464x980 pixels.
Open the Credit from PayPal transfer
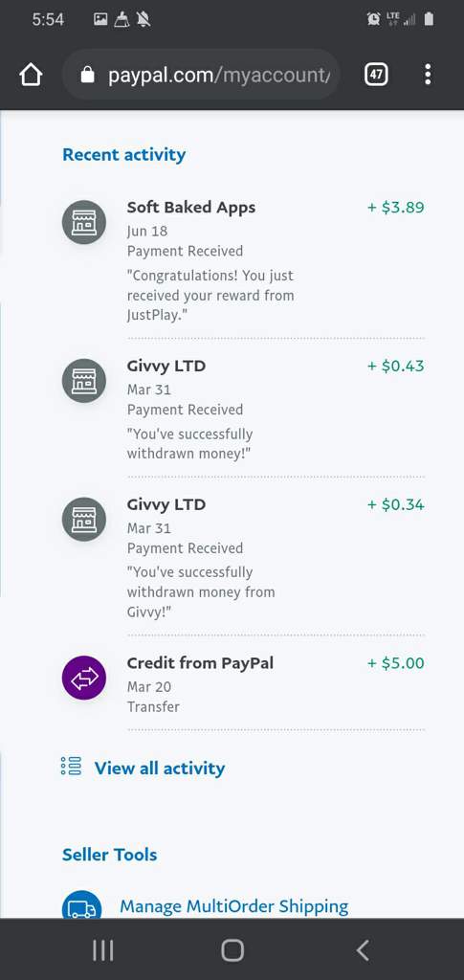pyautogui.click(x=244, y=684)
